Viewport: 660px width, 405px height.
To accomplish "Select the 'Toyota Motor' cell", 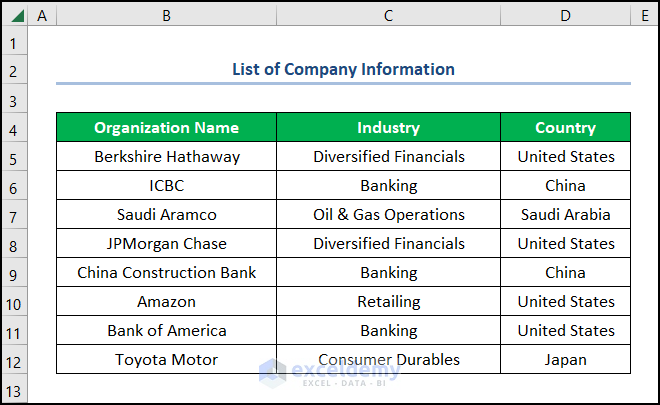I will click(x=166, y=360).
